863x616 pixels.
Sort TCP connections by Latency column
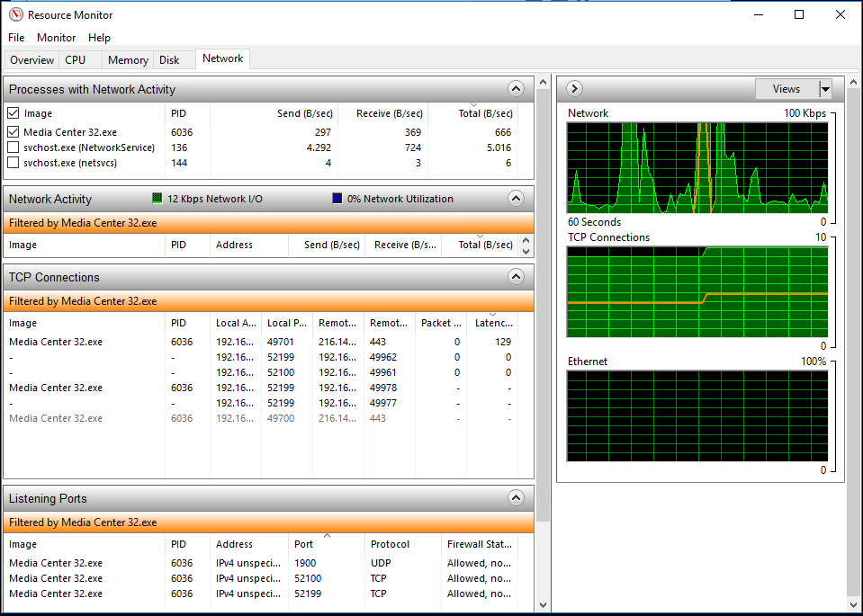click(x=492, y=323)
